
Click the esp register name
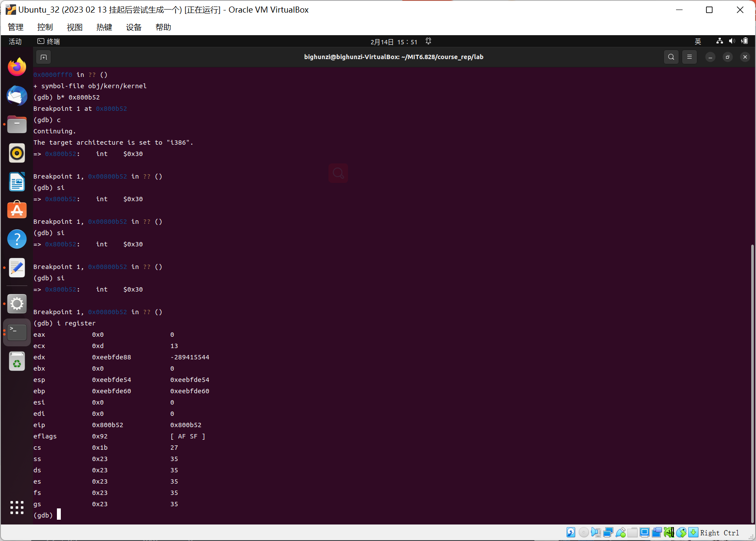click(x=39, y=380)
